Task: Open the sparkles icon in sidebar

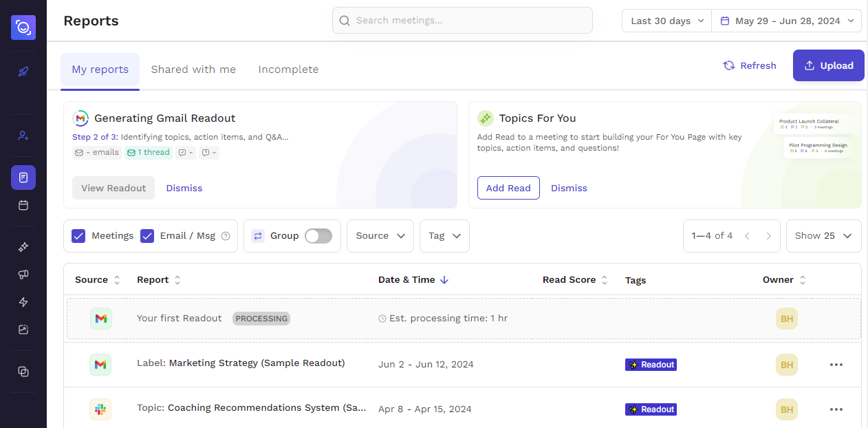Action: 23,247
